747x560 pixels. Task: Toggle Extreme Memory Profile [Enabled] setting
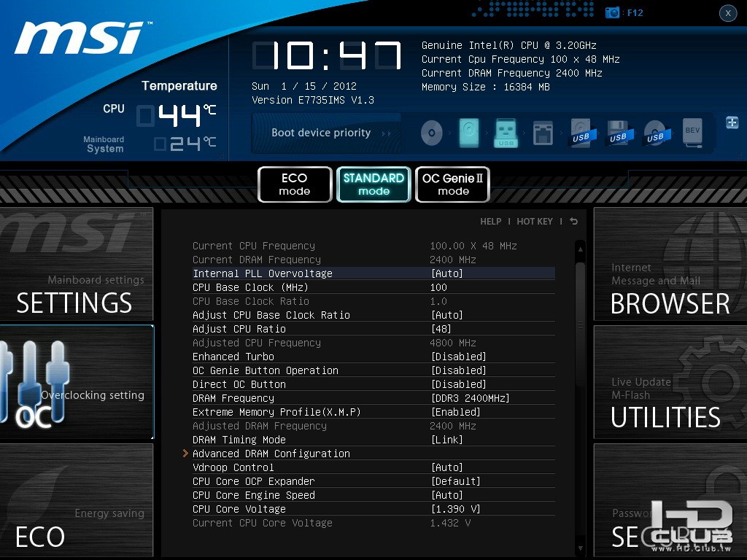click(455, 411)
